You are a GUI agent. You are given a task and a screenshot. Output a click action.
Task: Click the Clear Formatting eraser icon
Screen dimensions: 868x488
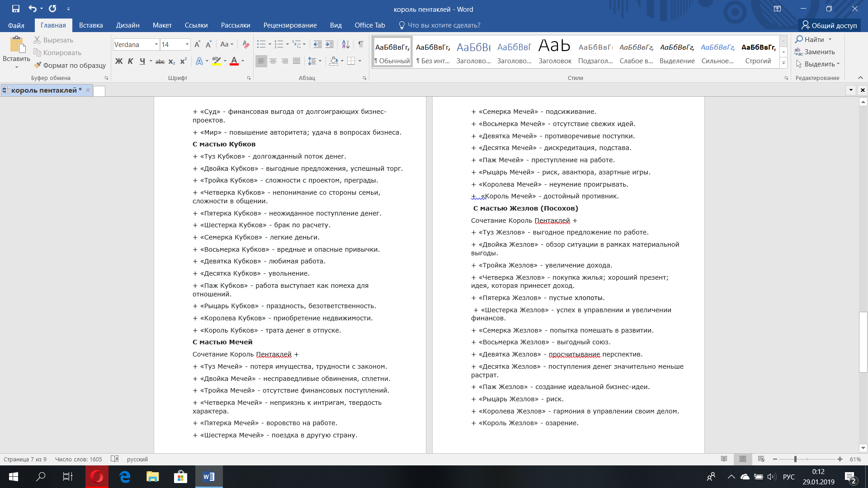pos(245,44)
